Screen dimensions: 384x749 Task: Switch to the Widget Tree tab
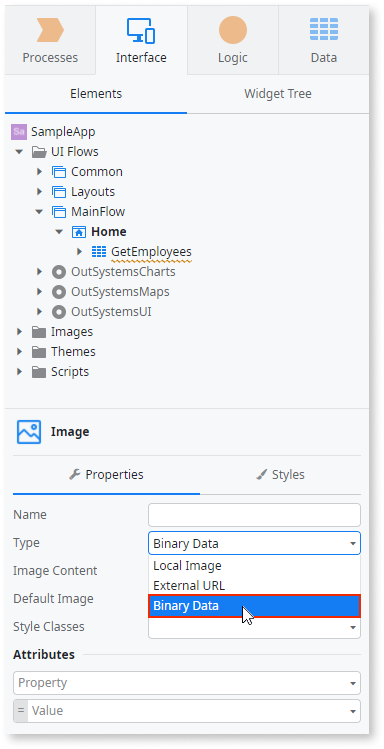tap(277, 94)
